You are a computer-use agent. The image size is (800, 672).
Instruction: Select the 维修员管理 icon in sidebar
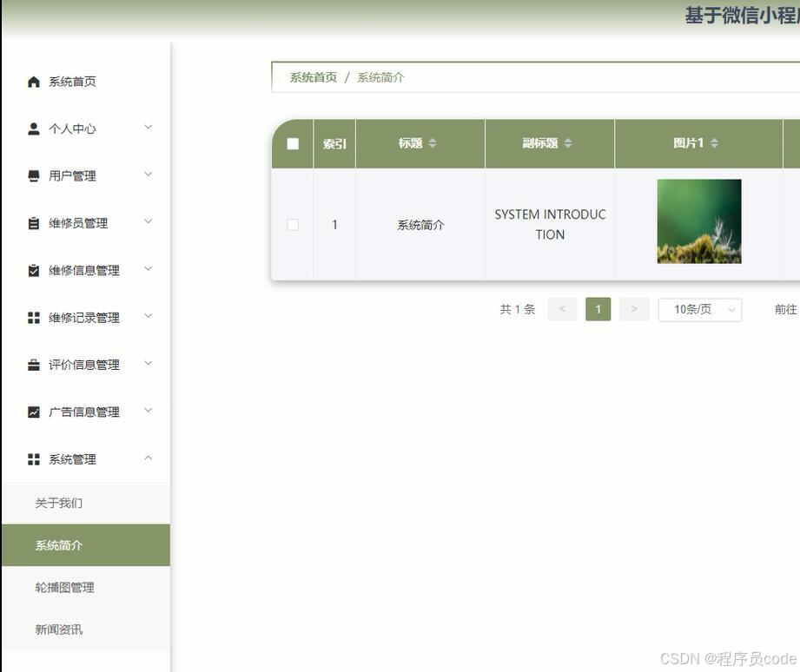coord(33,222)
